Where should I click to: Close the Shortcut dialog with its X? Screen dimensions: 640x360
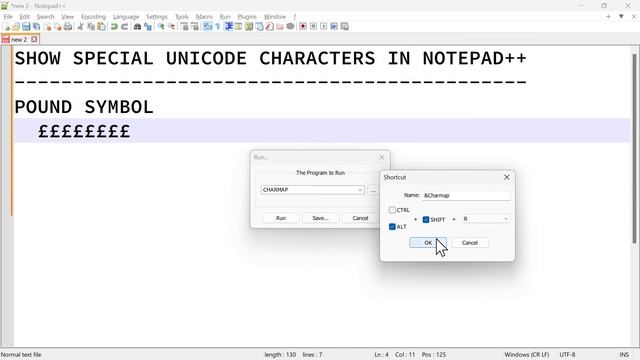[507, 177]
